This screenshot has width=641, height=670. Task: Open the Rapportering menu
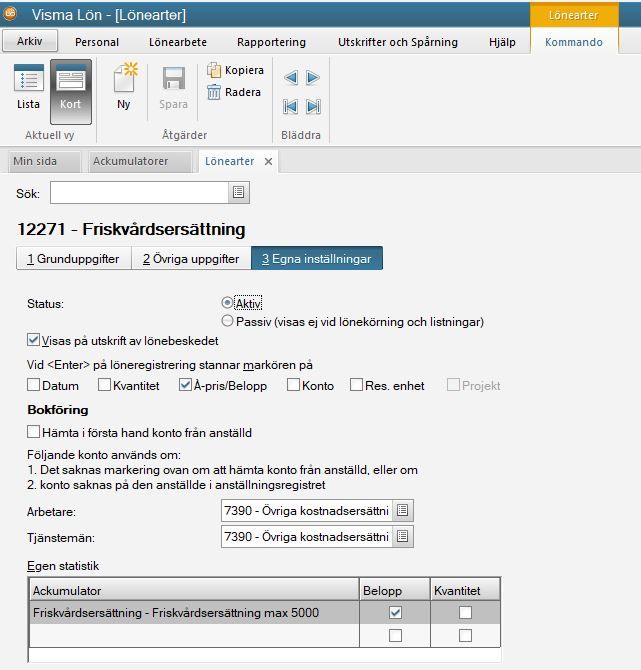pos(271,42)
